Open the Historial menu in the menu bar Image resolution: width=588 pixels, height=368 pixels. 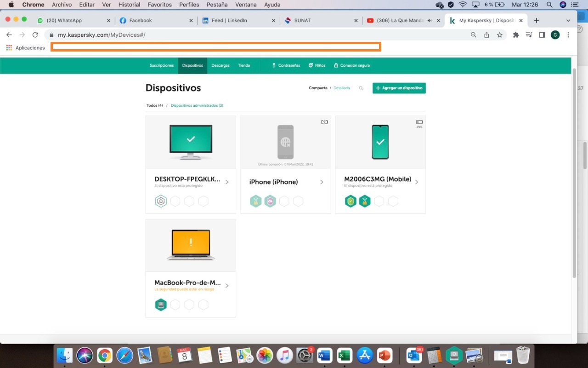click(130, 5)
